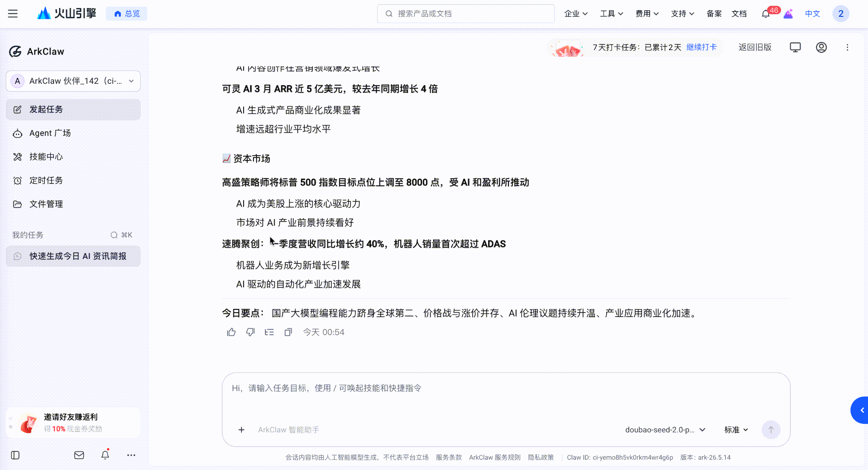Click the 资本市场 section heading
The height and width of the screenshot is (470, 868).
[x=246, y=159]
